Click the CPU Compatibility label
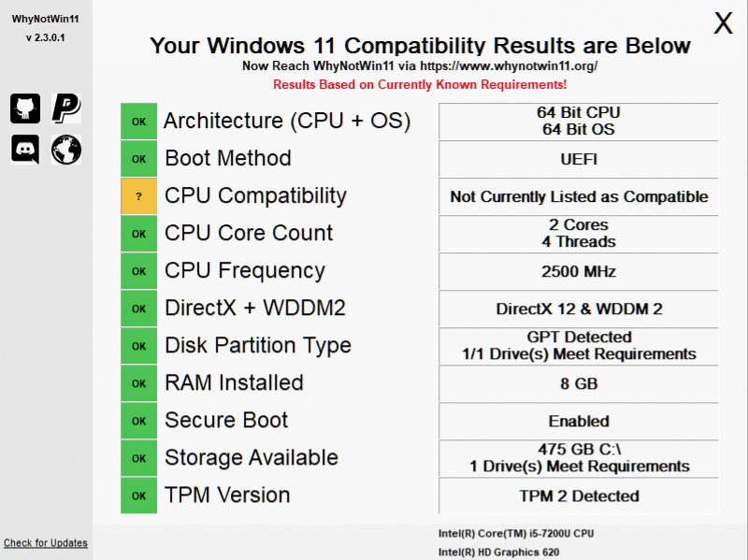Image resolution: width=748 pixels, height=560 pixels. click(x=255, y=196)
